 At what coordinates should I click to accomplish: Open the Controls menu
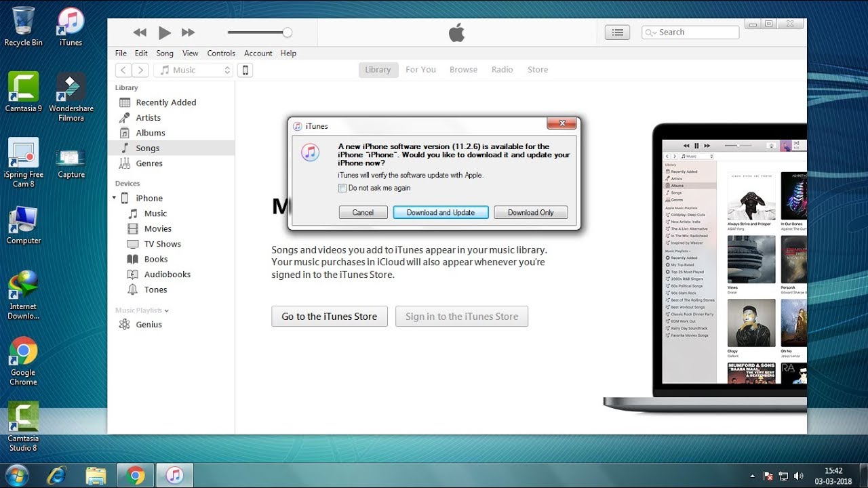tap(221, 53)
